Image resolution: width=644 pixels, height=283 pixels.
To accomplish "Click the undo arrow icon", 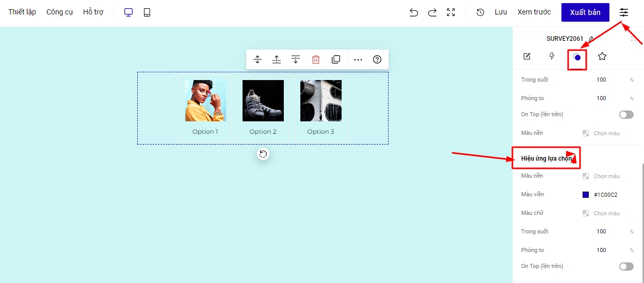I will coord(413,12).
